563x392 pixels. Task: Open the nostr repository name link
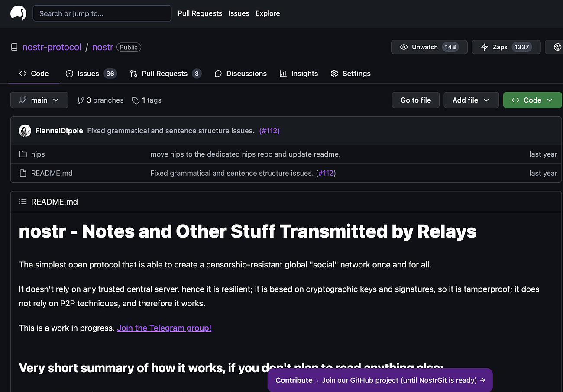click(103, 47)
